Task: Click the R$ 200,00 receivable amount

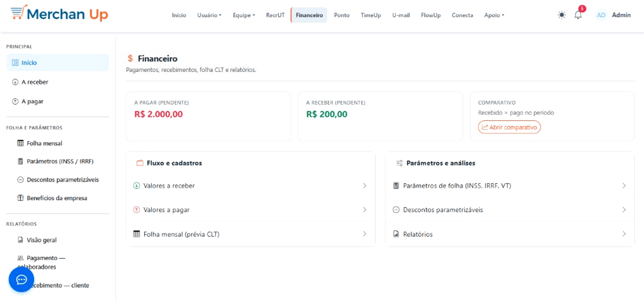Action: click(x=327, y=114)
